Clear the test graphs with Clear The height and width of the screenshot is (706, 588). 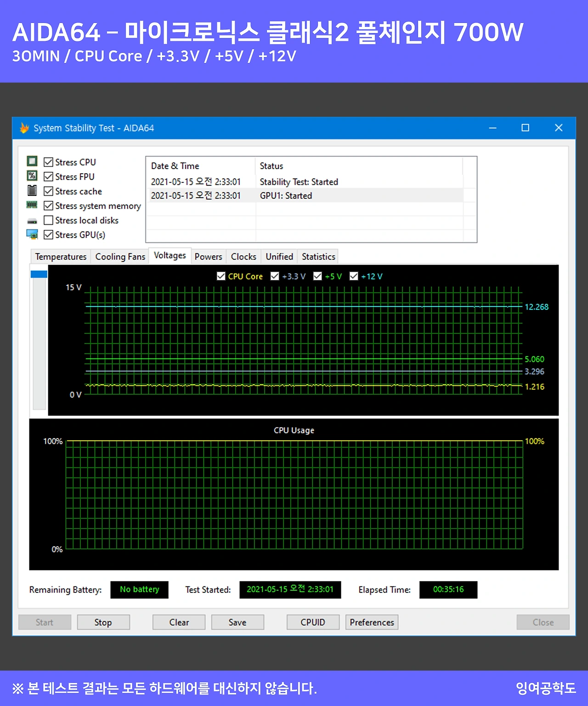(x=179, y=622)
